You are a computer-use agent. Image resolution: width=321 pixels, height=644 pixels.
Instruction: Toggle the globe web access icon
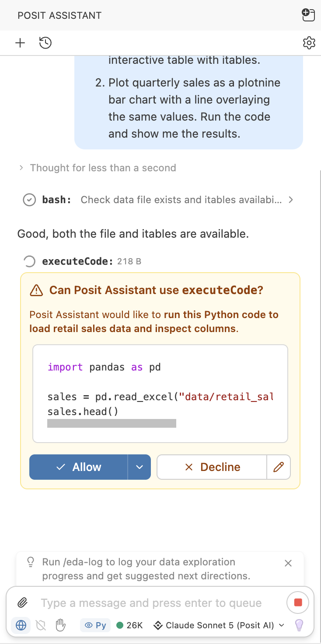click(21, 625)
